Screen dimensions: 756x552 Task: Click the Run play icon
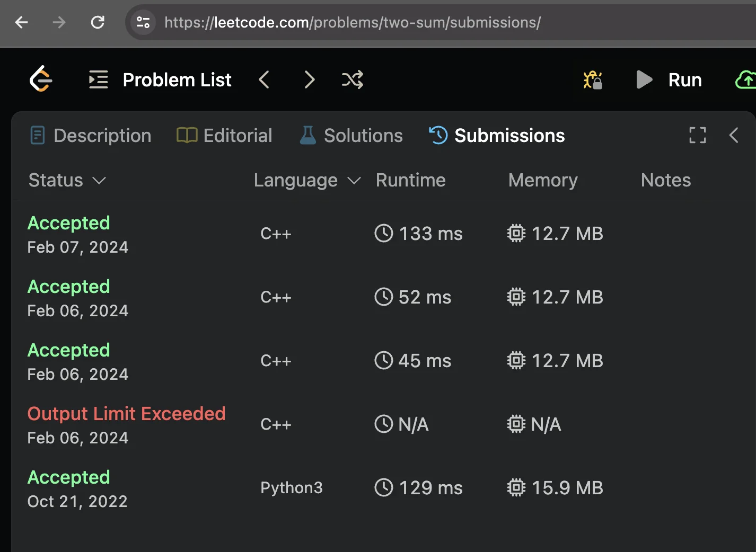coord(644,80)
